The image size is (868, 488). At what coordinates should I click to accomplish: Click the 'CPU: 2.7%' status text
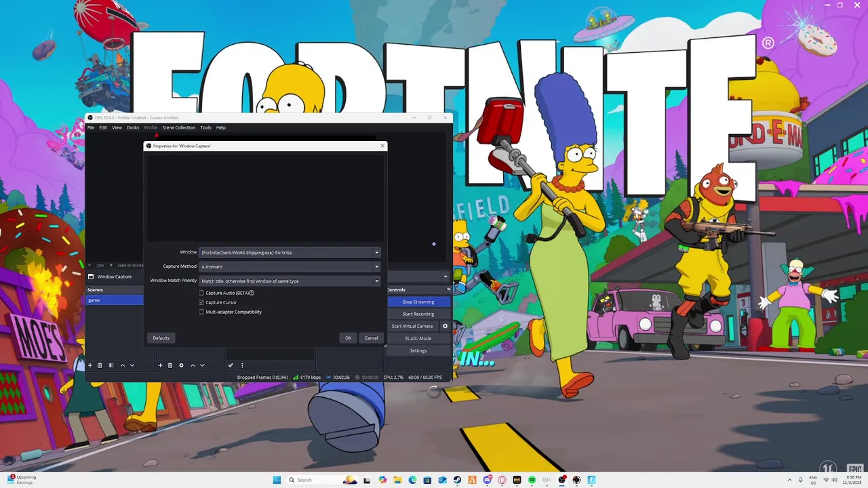pyautogui.click(x=393, y=377)
